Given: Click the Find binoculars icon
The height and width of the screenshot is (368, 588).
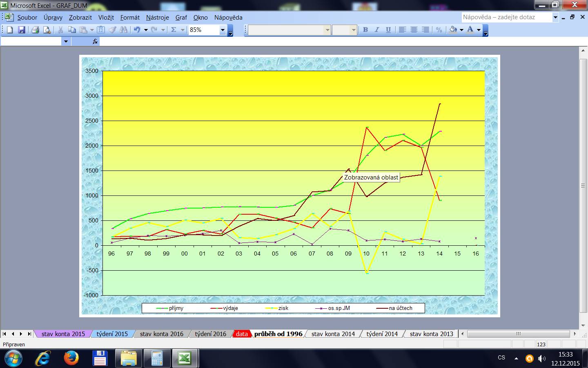Looking at the screenshot, I should point(124,30).
